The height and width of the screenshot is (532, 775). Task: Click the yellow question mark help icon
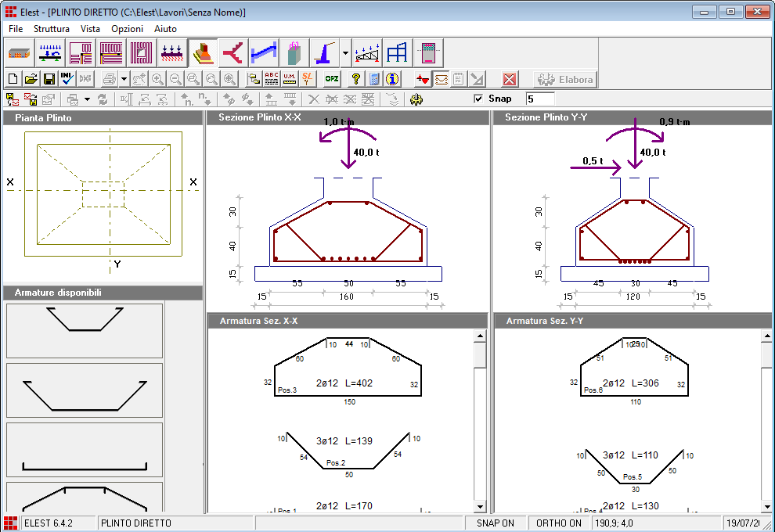tap(355, 79)
